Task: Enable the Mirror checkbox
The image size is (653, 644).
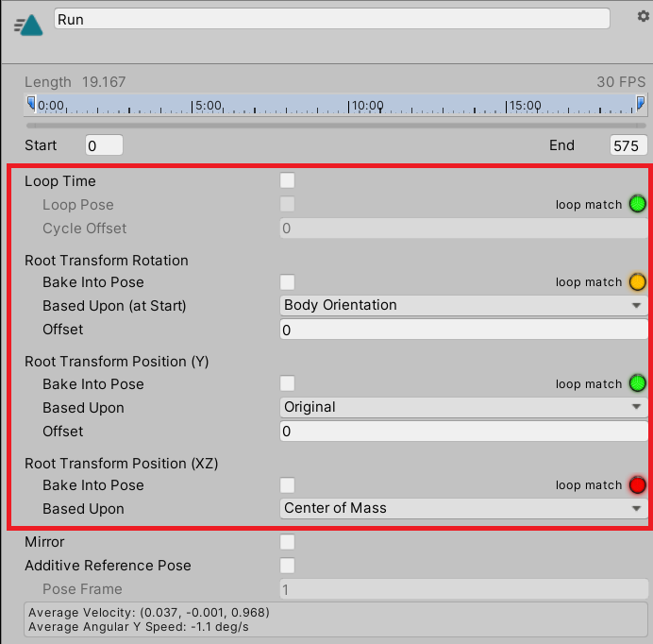Action: tap(288, 542)
